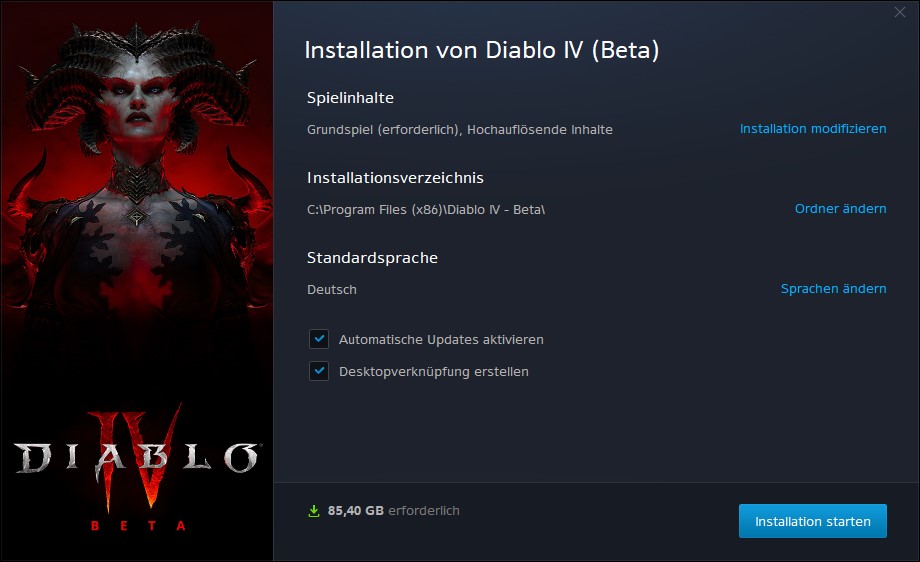The height and width of the screenshot is (562, 920).
Task: Start install with Installation starten button
Action: coord(813,521)
